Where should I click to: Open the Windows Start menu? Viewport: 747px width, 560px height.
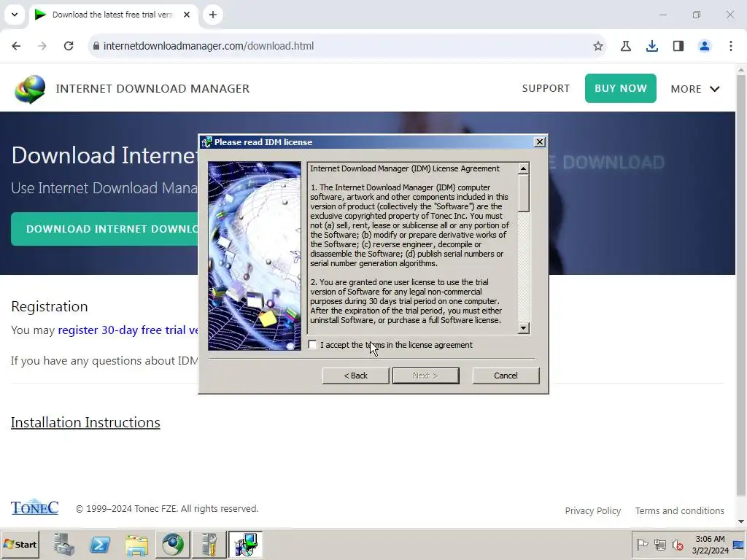(20, 544)
